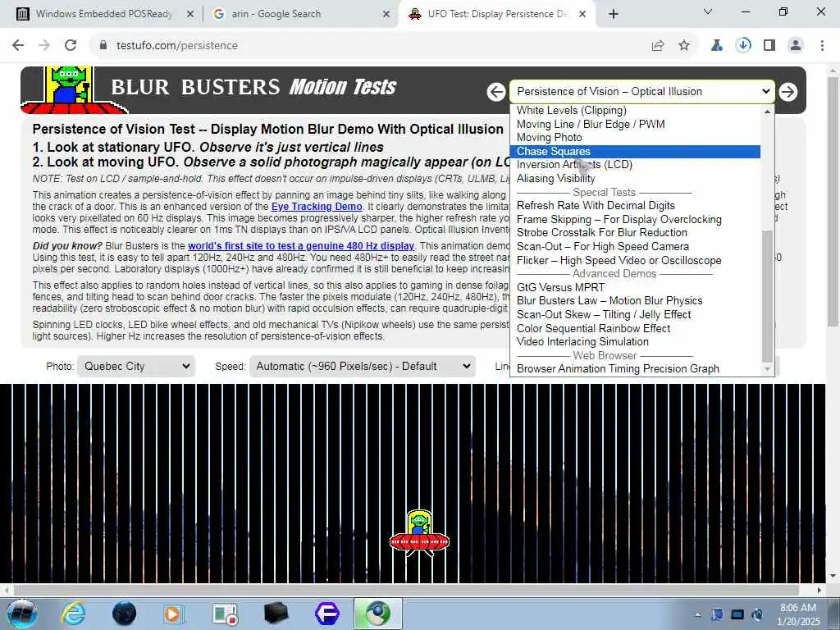Choose Scan-Out Skew Tilting / Jelly Effect
The height and width of the screenshot is (630, 840).
tap(635, 315)
